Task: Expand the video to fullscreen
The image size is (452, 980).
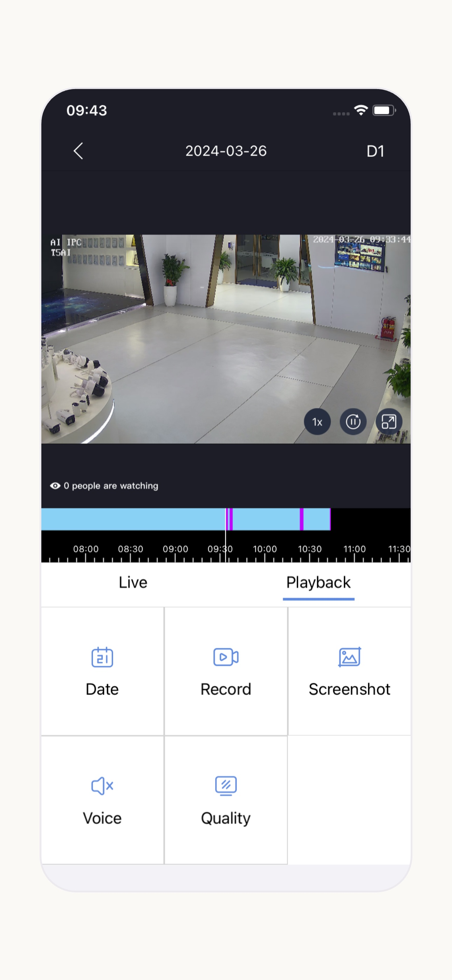Action: click(x=389, y=422)
